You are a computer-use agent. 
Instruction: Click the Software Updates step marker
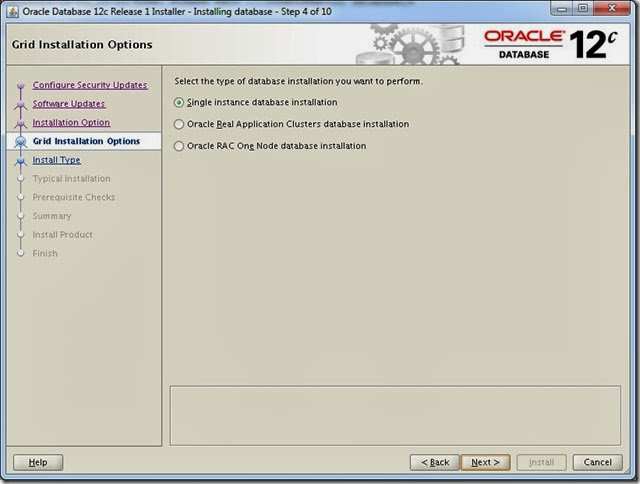pyautogui.click(x=20, y=104)
